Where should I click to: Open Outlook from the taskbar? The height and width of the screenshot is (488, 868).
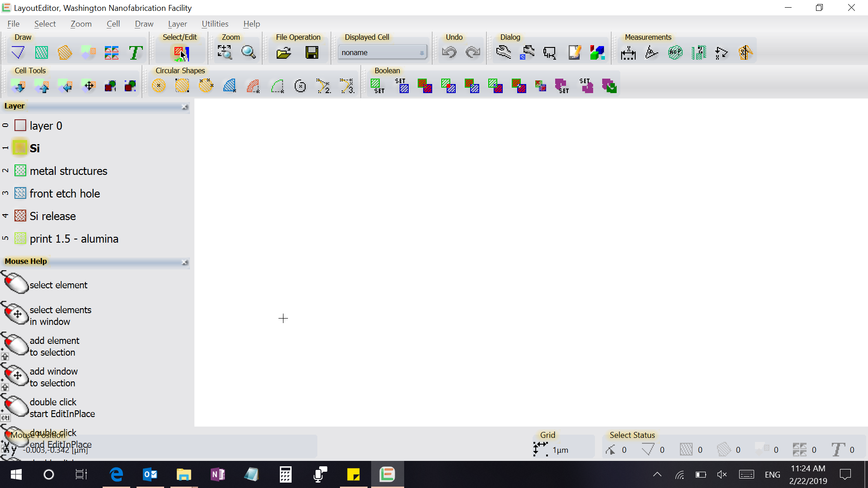[150, 474]
